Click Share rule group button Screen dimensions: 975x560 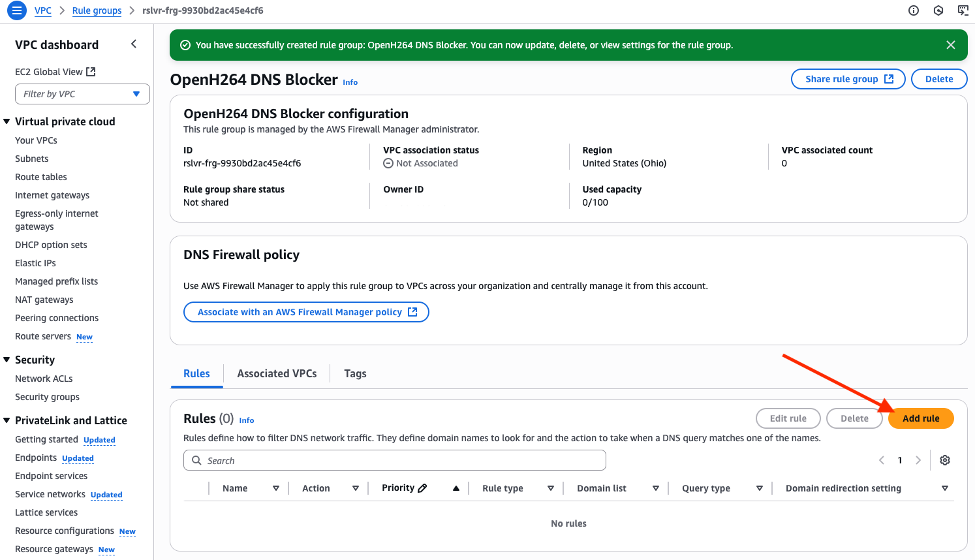[x=848, y=79]
